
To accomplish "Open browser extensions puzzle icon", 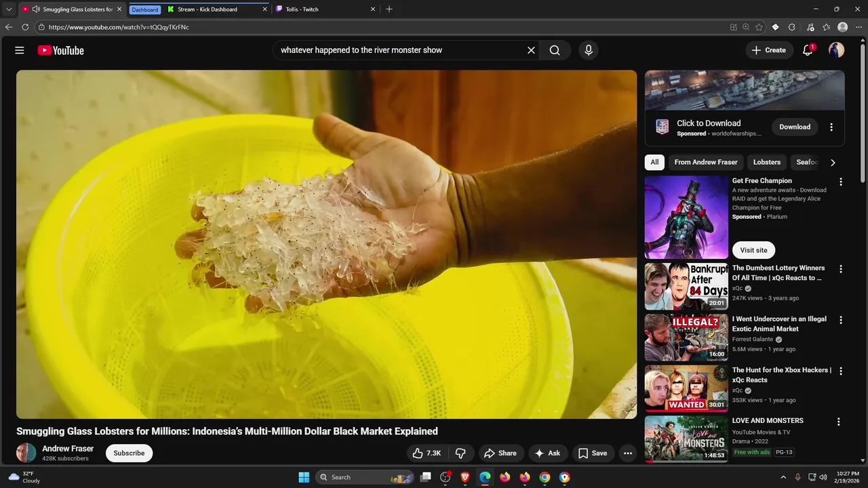I will (x=791, y=27).
